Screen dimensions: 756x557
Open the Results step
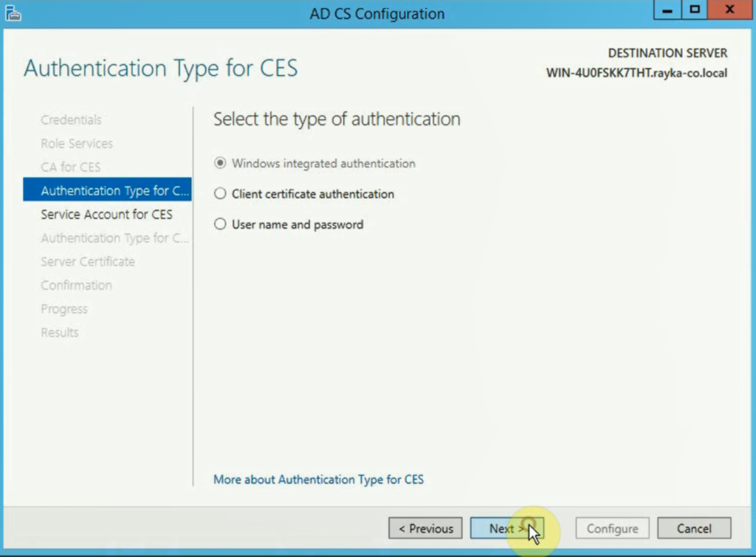[59, 333]
